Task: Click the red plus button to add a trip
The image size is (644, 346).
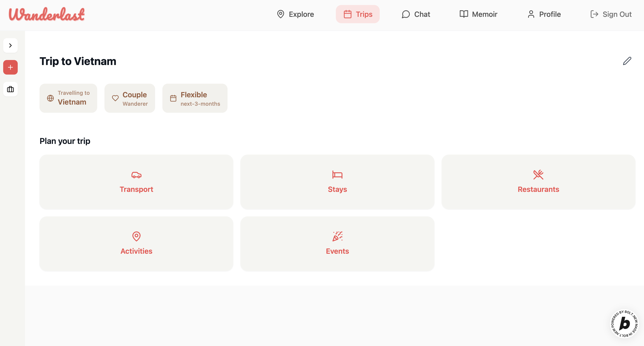Action: coord(10,67)
